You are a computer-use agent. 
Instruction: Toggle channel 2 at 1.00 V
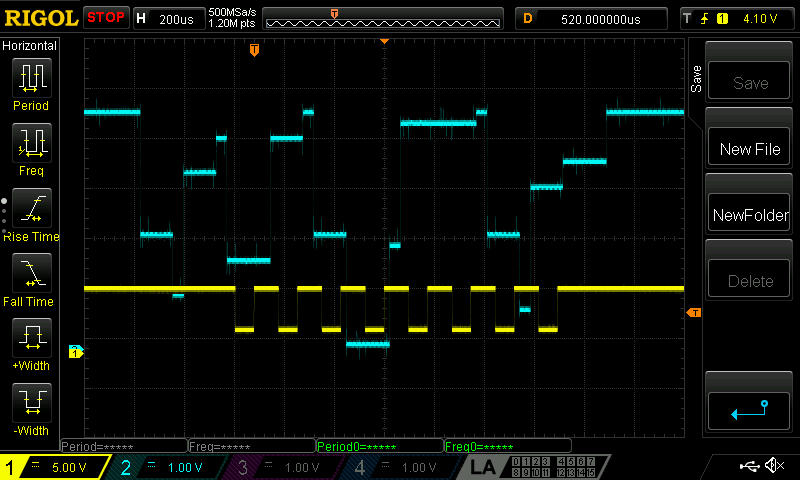[170, 467]
